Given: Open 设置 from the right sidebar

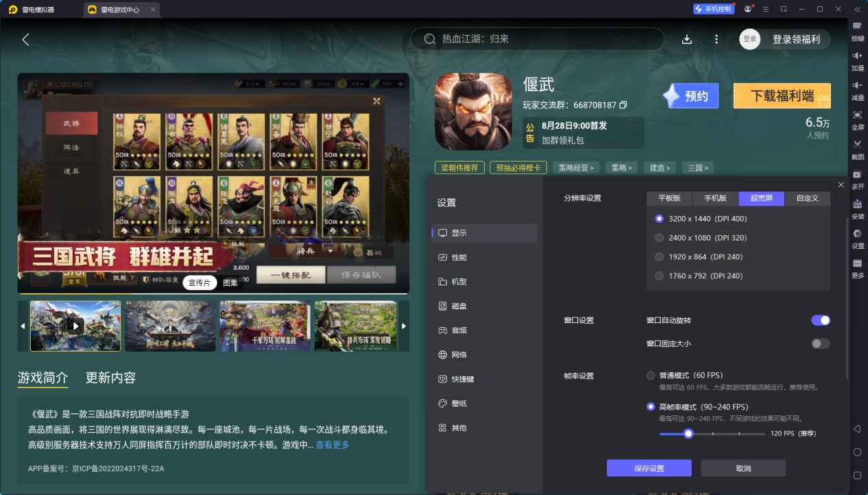Looking at the screenshot, I should click(x=857, y=237).
